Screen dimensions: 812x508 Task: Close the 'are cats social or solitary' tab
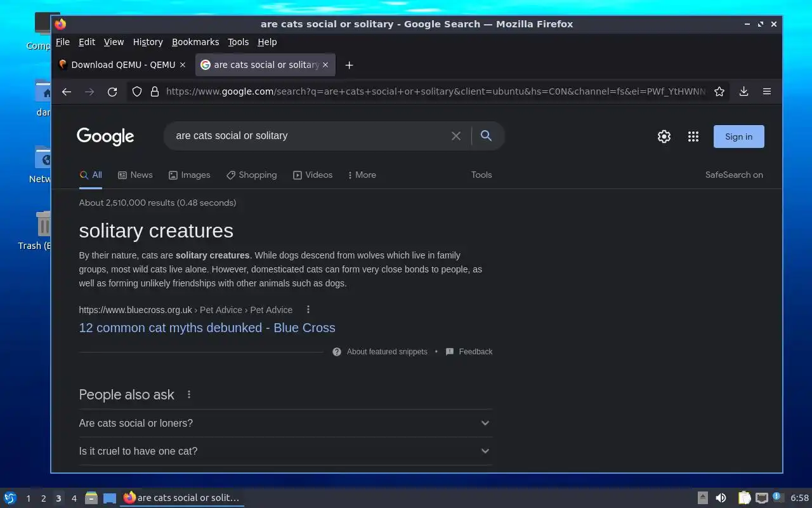coord(325,65)
